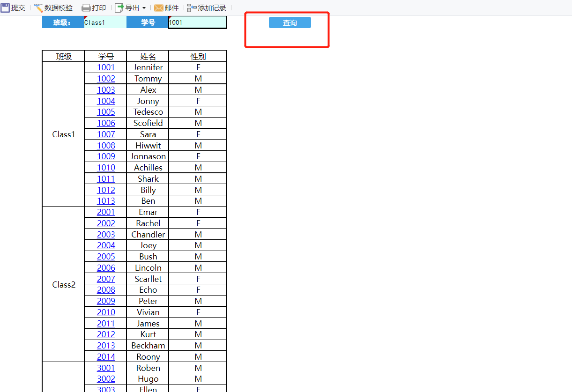Select the name cell Roben

tap(148, 368)
